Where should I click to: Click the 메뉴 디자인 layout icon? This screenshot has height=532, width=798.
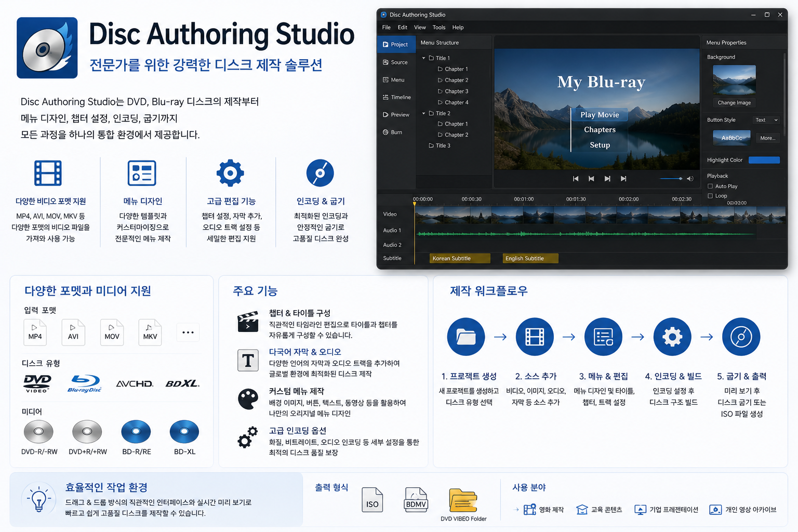142,173
